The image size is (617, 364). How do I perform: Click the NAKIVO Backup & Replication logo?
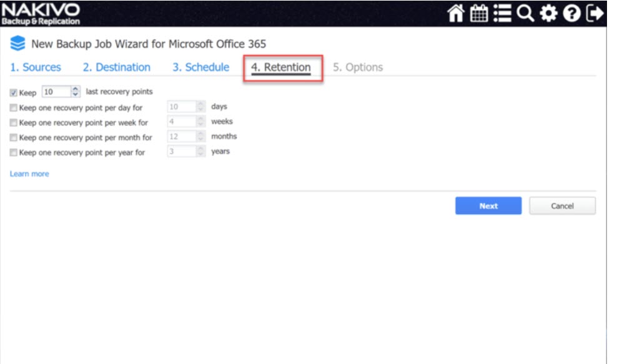pyautogui.click(x=41, y=13)
